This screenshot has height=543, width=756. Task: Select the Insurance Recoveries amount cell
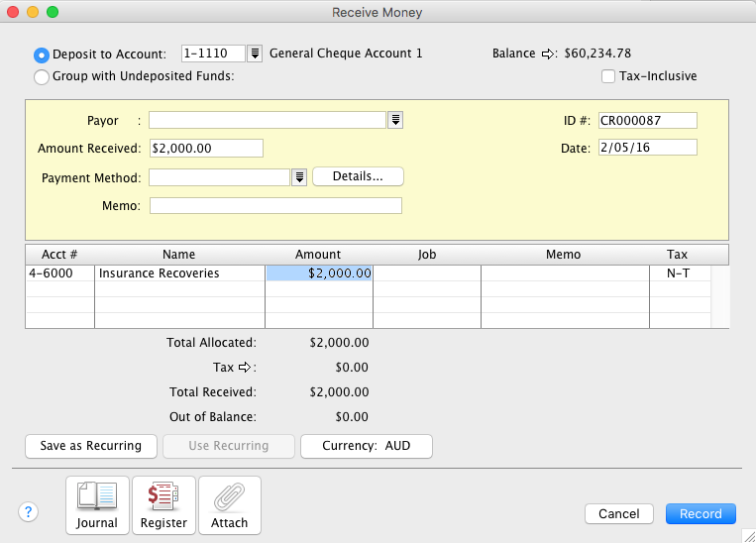tap(319, 272)
